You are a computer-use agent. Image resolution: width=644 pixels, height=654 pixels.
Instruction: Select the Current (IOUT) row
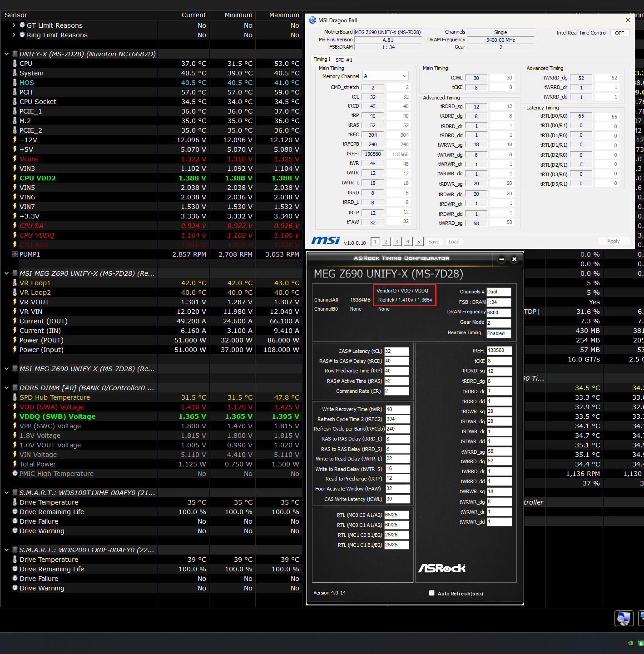151,321
